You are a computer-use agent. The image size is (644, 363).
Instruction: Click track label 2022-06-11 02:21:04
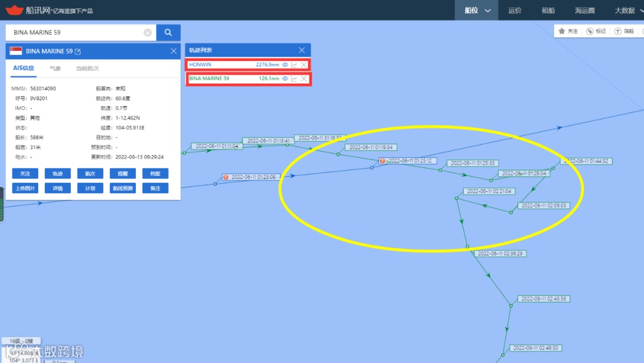tap(489, 191)
